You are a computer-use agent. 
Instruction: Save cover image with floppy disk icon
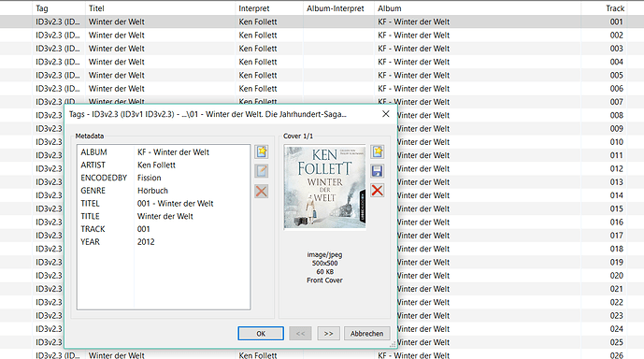pyautogui.click(x=378, y=171)
